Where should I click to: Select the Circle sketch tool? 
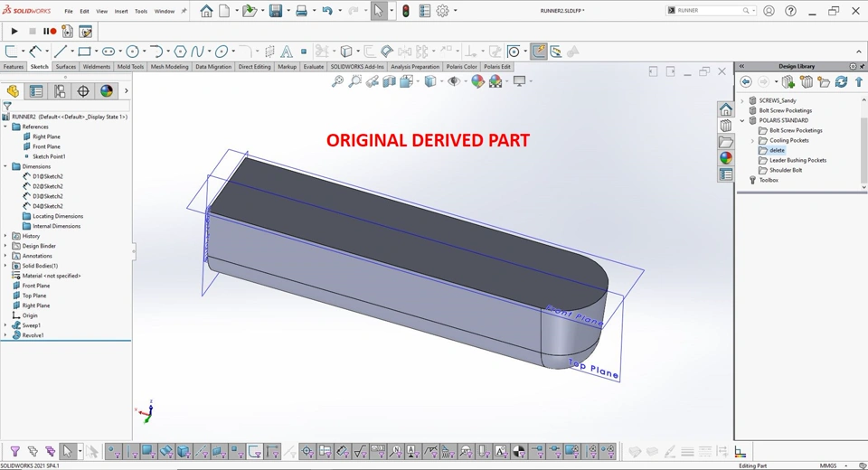[x=132, y=52]
